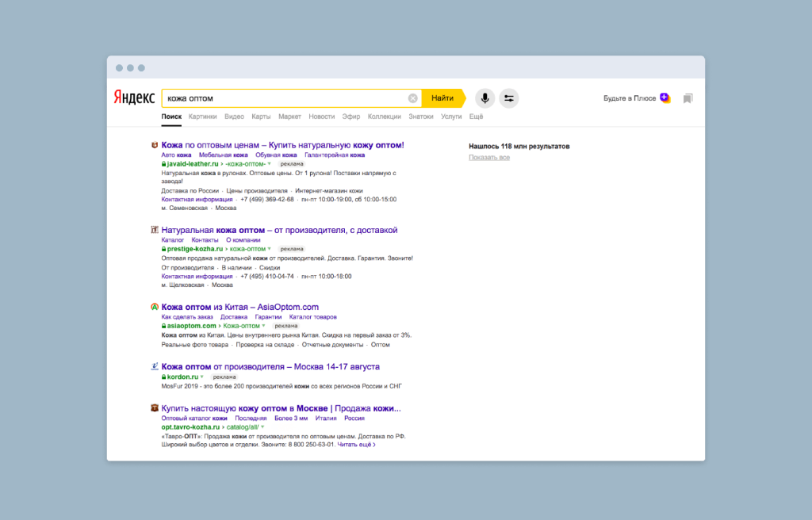
Task: Click the AsiaOptom result favicon
Action: (155, 307)
